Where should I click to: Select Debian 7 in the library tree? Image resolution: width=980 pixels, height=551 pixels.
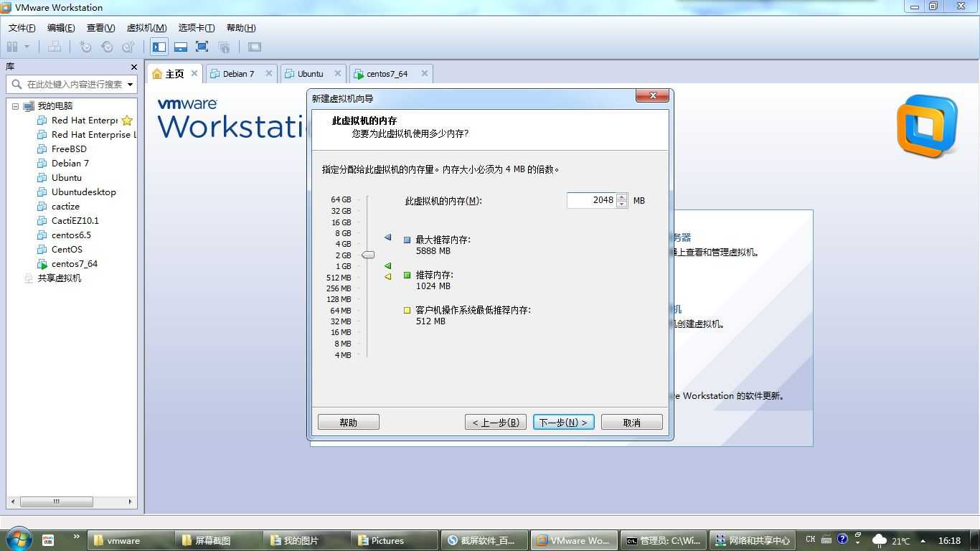70,164
